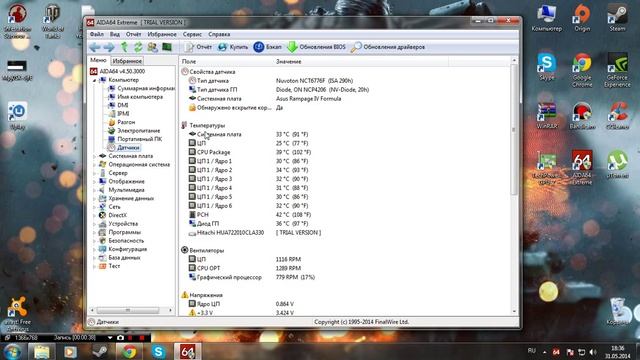Select Электропитание tree item
Image resolution: width=640 pixels, height=360 pixels.
click(134, 131)
